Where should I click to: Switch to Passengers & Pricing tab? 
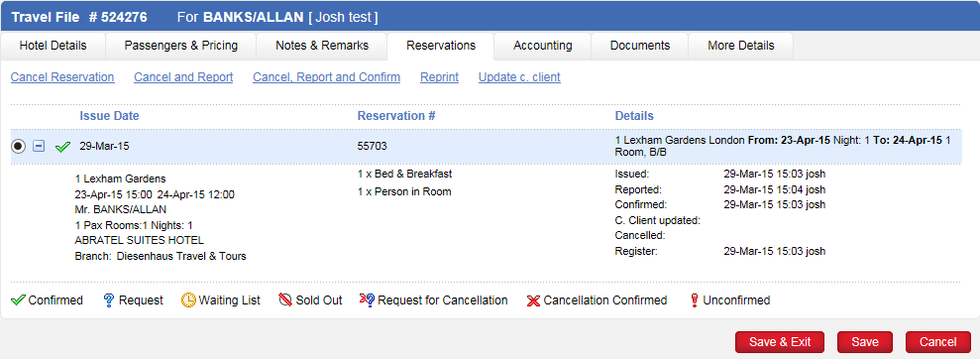tap(181, 46)
